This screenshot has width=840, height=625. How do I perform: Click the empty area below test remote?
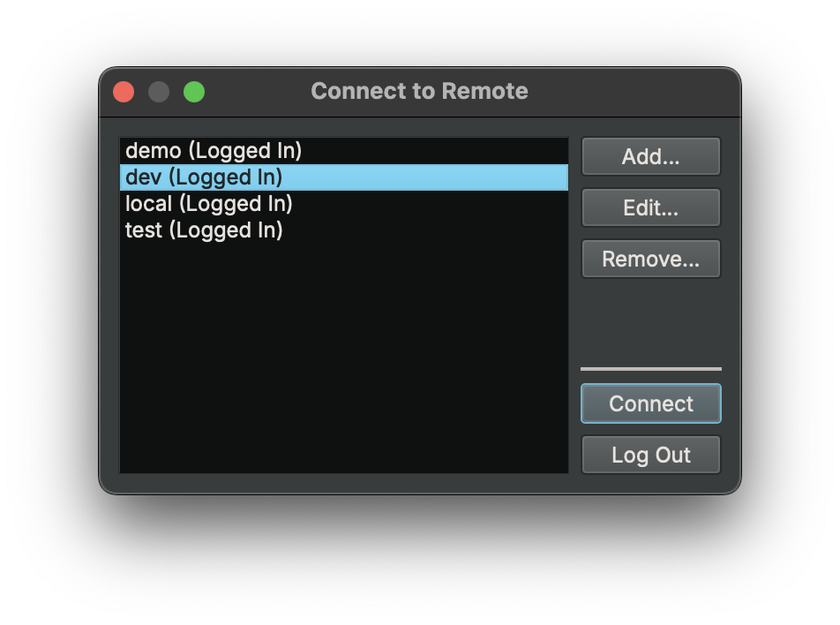coord(343,353)
